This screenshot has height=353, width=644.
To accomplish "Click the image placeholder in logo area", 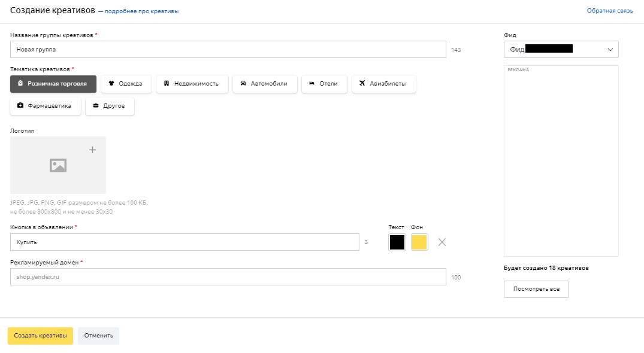I will coord(58,165).
